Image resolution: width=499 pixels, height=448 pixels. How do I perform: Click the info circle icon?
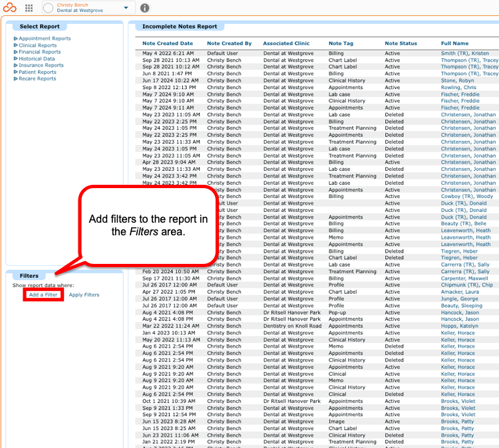[145, 8]
